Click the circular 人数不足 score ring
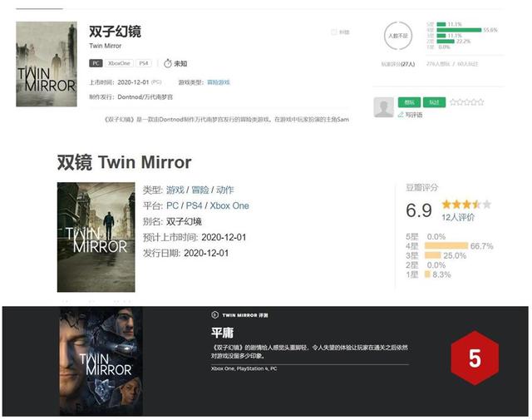The height and width of the screenshot is (420, 532). [398, 36]
